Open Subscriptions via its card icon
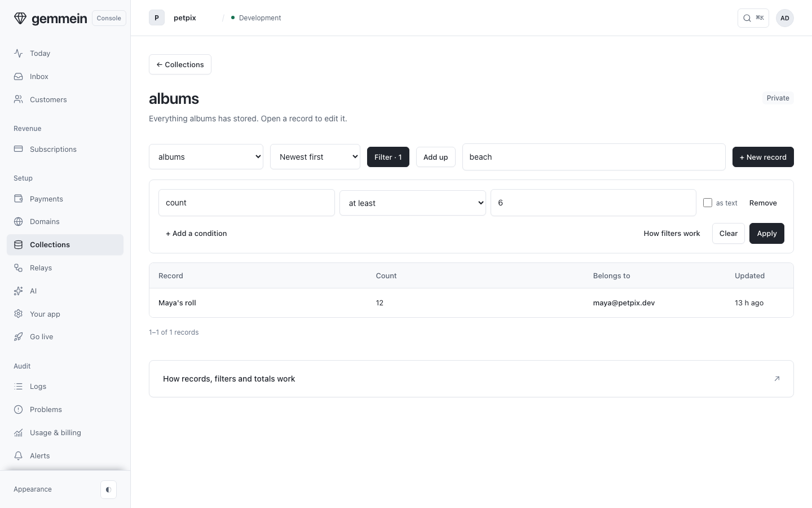The width and height of the screenshot is (812, 508). 19,149
